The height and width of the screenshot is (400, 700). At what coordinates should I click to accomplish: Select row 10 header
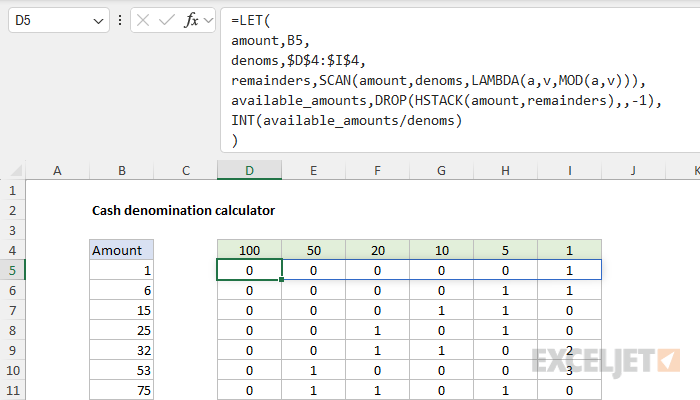(x=12, y=370)
